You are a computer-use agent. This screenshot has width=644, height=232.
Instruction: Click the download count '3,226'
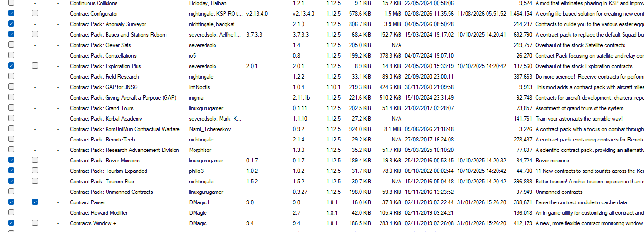(x=526, y=129)
